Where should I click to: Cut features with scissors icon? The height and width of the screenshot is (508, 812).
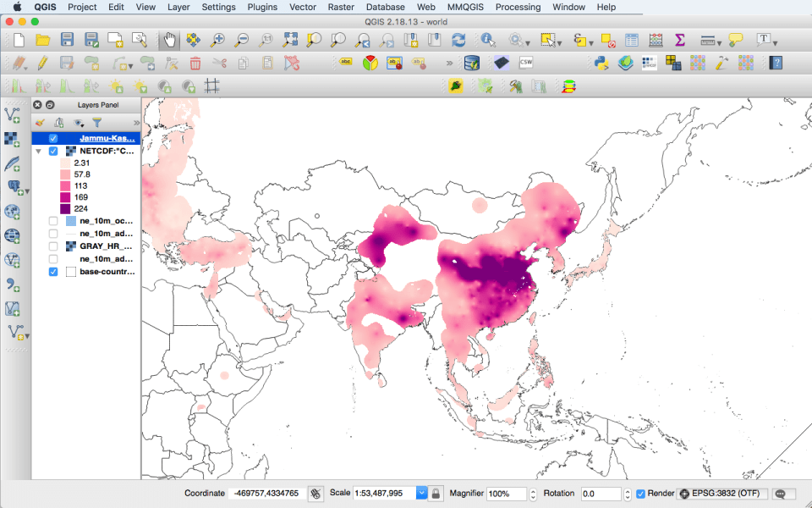click(x=220, y=63)
